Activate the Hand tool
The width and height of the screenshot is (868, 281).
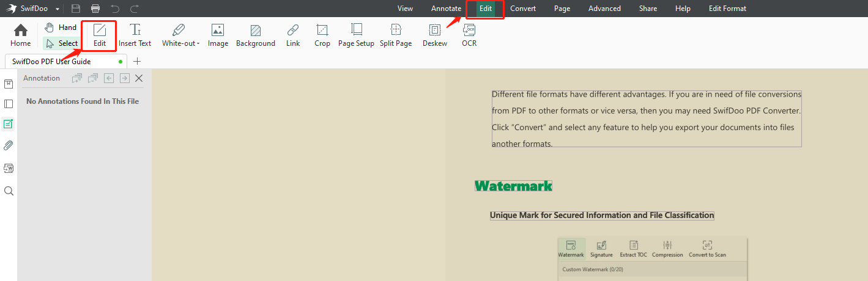61,27
